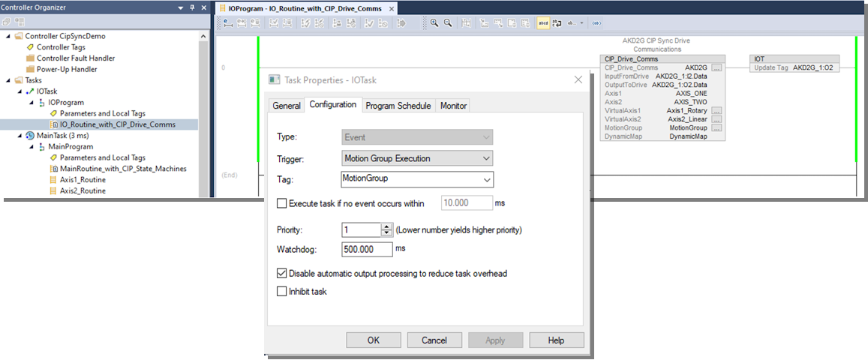Zoom out on the ladder routine
This screenshot has width=868, height=363.
[x=448, y=23]
